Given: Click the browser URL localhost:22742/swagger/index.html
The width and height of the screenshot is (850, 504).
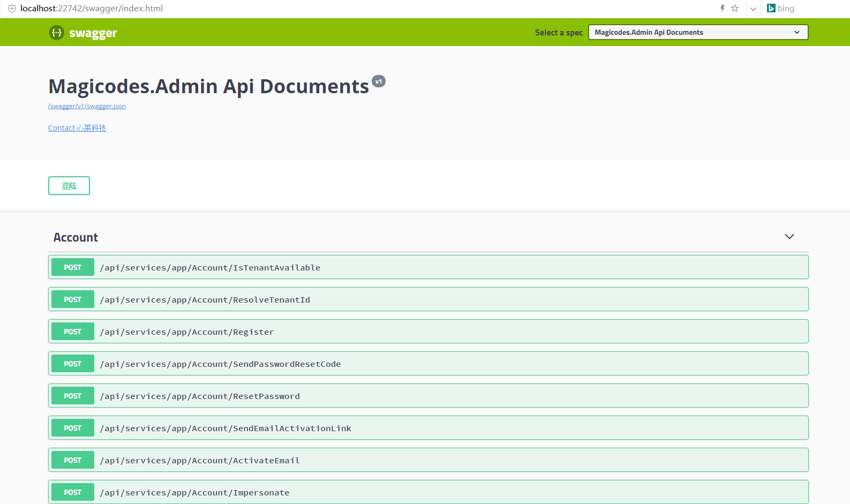Looking at the screenshot, I should [92, 9].
